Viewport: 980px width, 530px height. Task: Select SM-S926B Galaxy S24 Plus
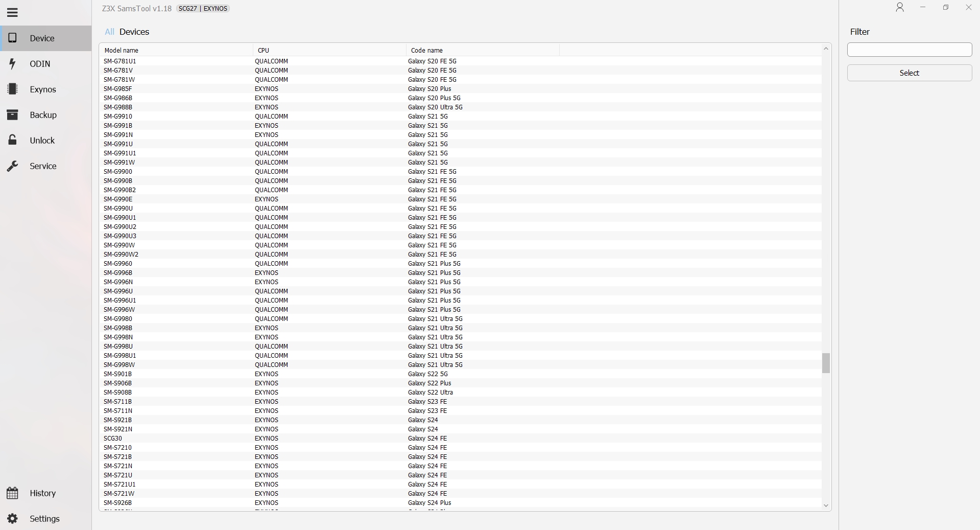[461, 503]
